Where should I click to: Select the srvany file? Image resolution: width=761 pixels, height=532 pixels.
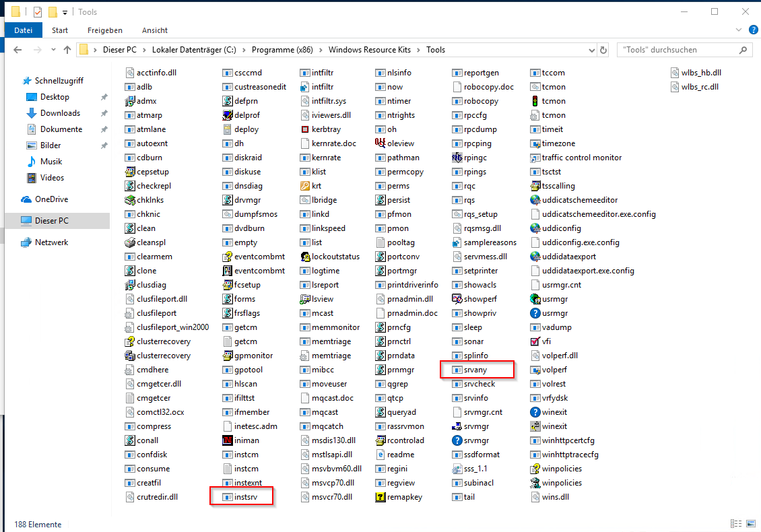469,370
